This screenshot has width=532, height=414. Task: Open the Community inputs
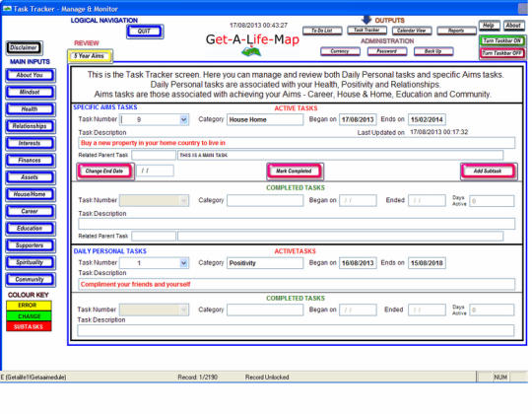pyautogui.click(x=31, y=280)
